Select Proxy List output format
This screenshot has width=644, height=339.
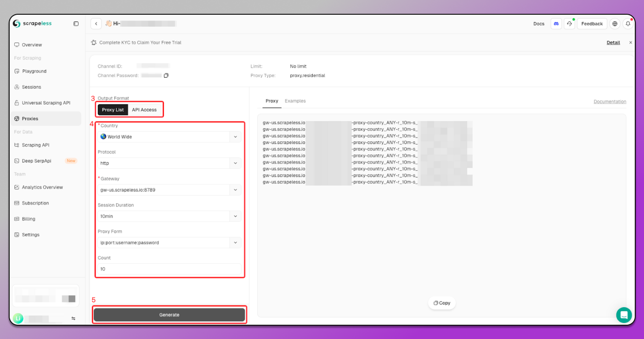113,110
